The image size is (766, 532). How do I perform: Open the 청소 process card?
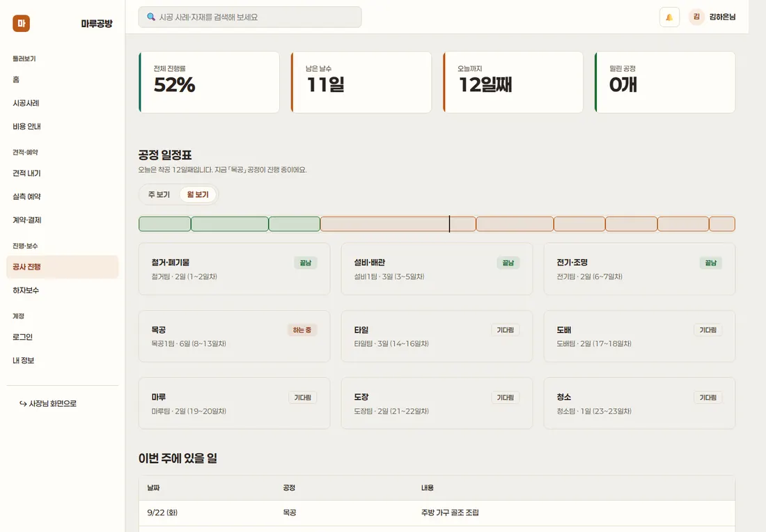pyautogui.click(x=639, y=403)
